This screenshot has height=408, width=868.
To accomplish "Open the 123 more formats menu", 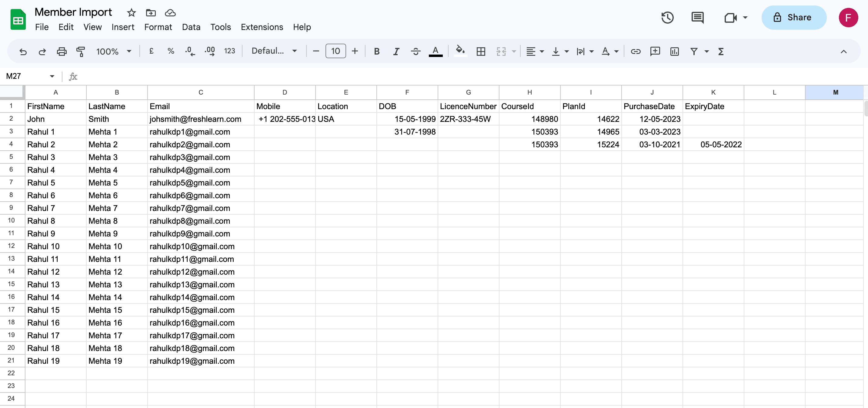I will [x=229, y=51].
